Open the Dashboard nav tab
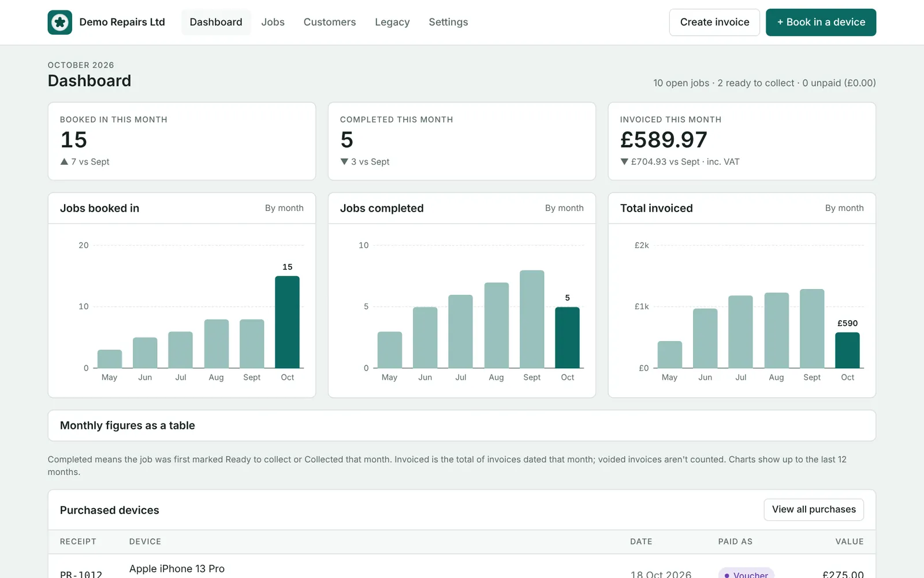 coord(216,22)
